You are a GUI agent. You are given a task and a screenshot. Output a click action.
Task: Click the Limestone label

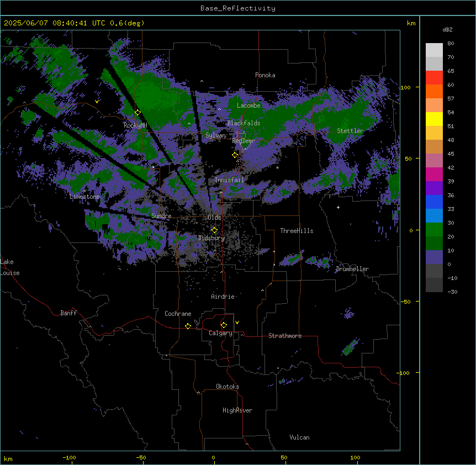click(x=84, y=197)
